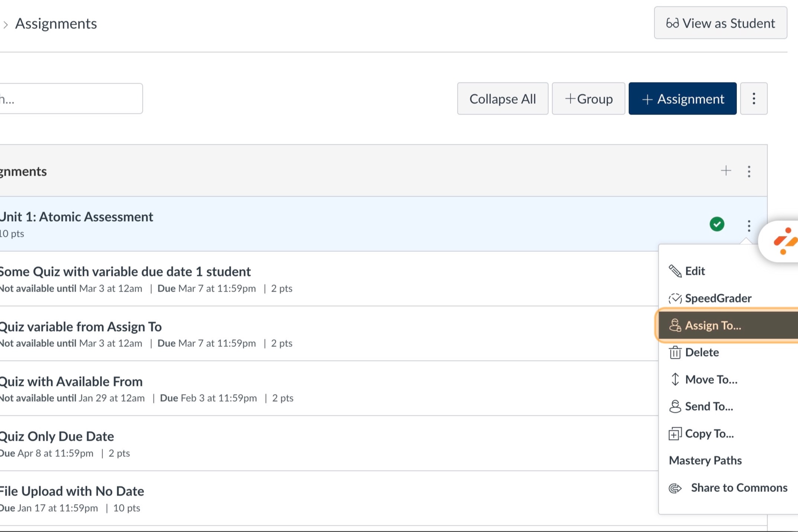
Task: Open SpeedGrader from the menu
Action: pyautogui.click(x=718, y=298)
